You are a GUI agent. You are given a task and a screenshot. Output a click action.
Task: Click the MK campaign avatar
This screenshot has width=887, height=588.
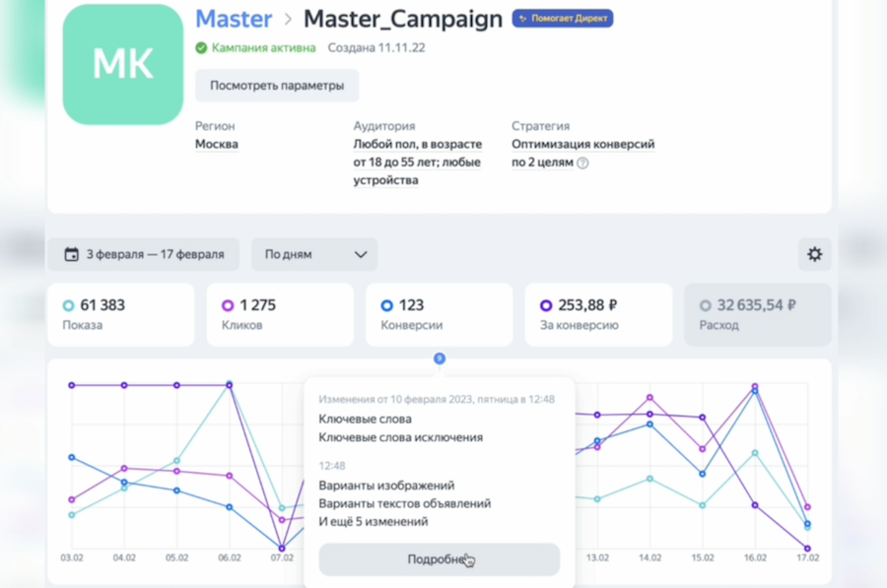pyautogui.click(x=122, y=64)
